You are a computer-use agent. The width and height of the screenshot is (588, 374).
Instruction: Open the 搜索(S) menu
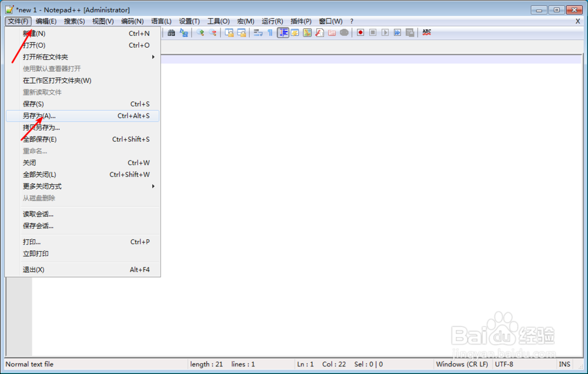[74, 21]
